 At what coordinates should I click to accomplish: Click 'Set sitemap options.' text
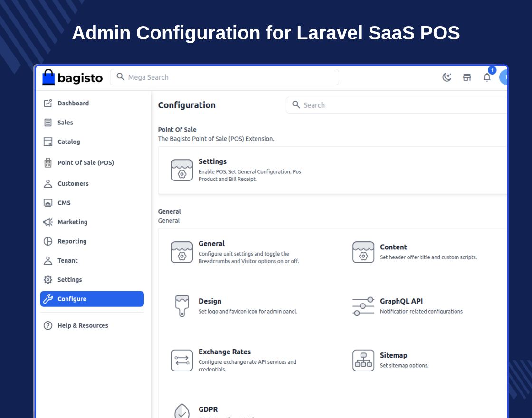tap(404, 365)
